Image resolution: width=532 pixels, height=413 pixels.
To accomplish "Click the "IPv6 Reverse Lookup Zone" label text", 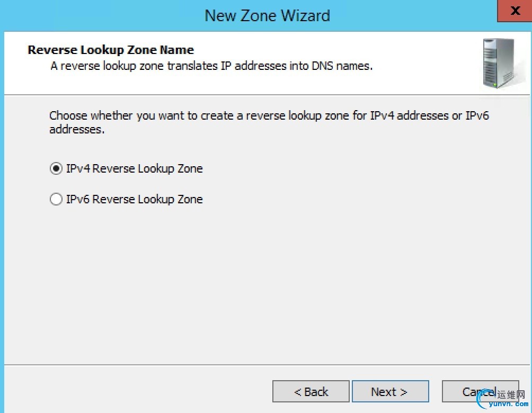I will pos(134,200).
